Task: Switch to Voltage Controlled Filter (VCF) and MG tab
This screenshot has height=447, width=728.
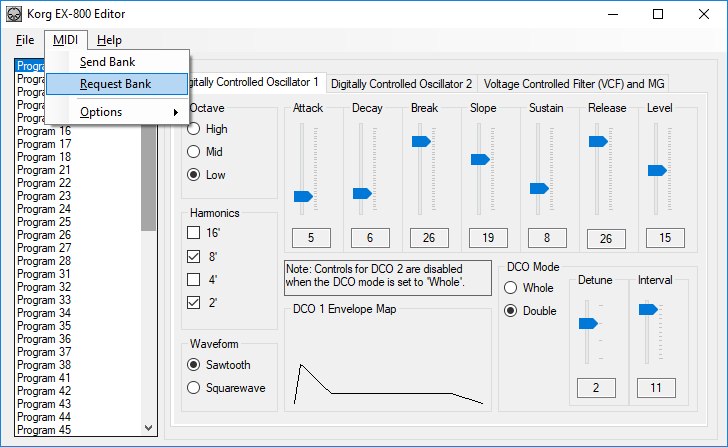Action: pos(574,84)
